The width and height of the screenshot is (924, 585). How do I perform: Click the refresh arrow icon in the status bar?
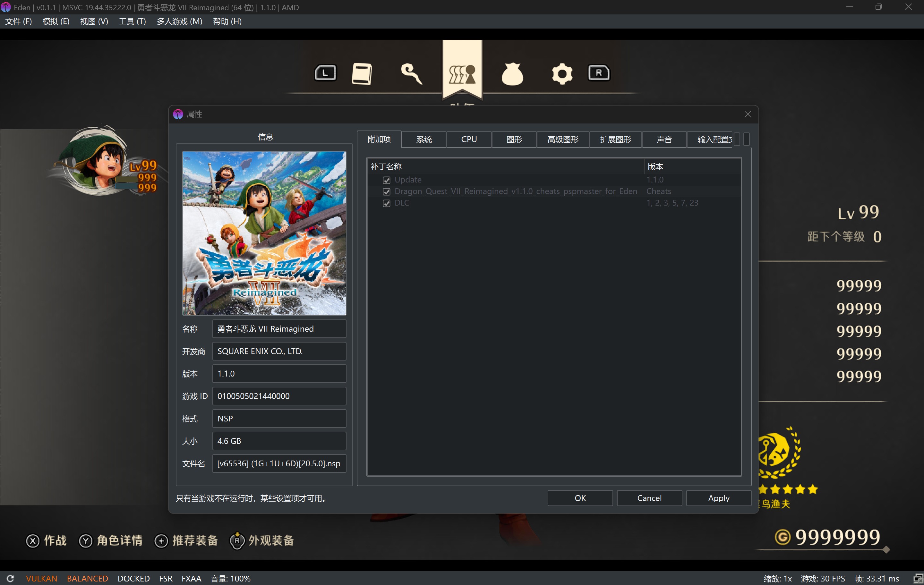point(10,578)
